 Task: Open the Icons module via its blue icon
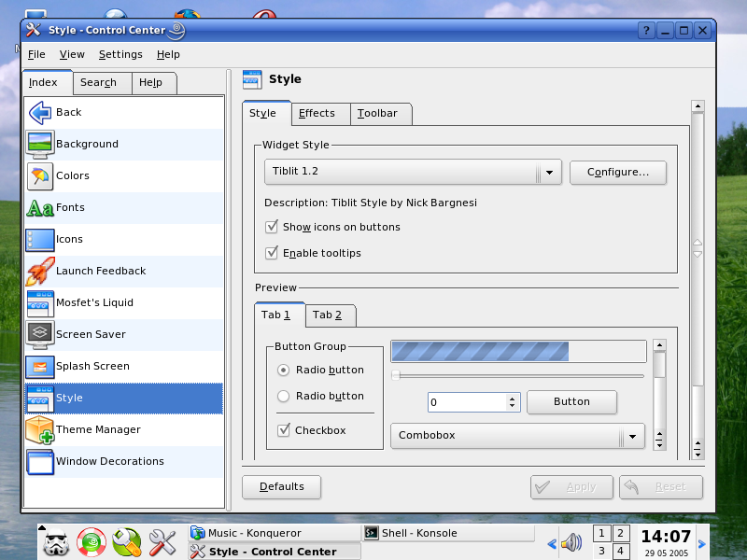click(40, 239)
